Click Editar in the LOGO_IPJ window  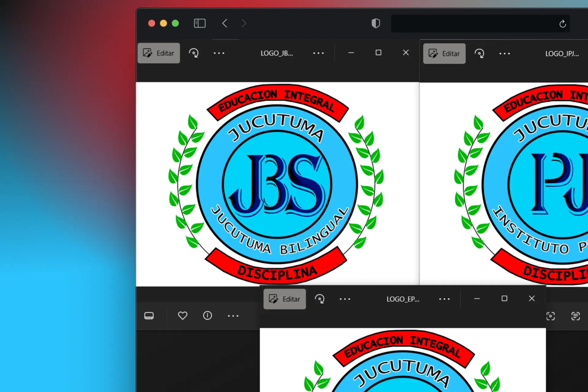coord(444,54)
